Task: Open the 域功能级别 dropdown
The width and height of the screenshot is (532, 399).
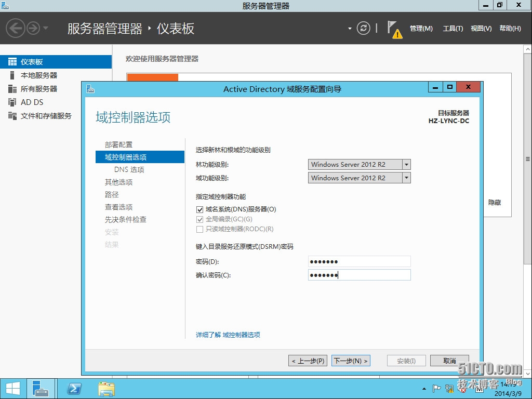Action: click(360, 178)
